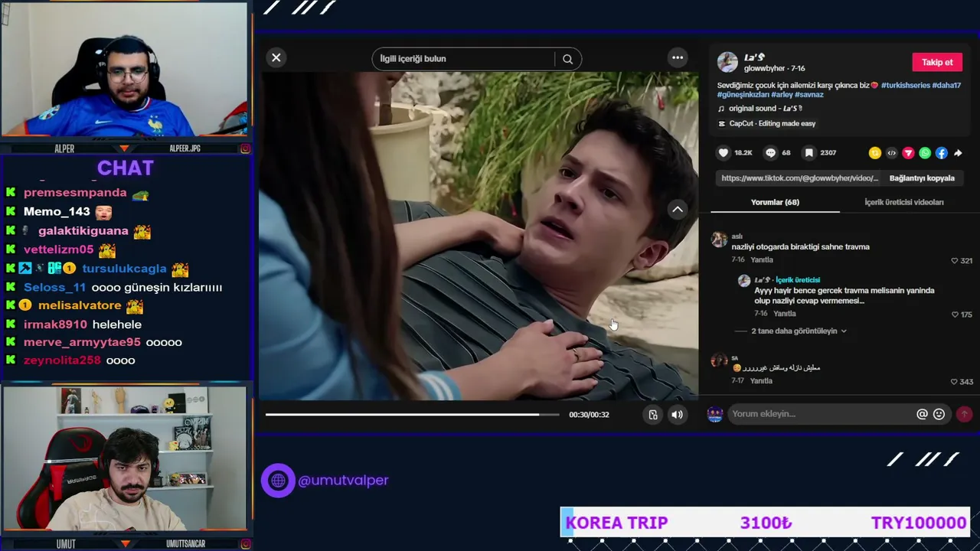Click chat username irmak8910

[55, 324]
